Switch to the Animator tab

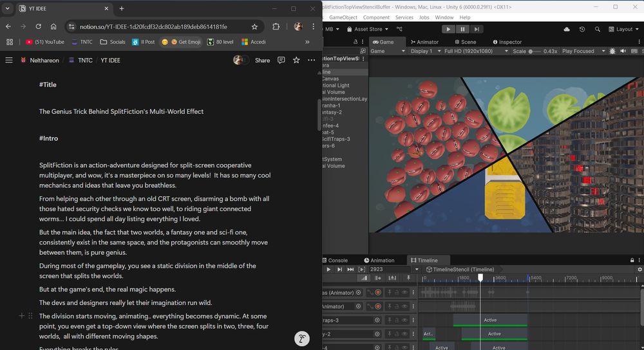pos(424,42)
